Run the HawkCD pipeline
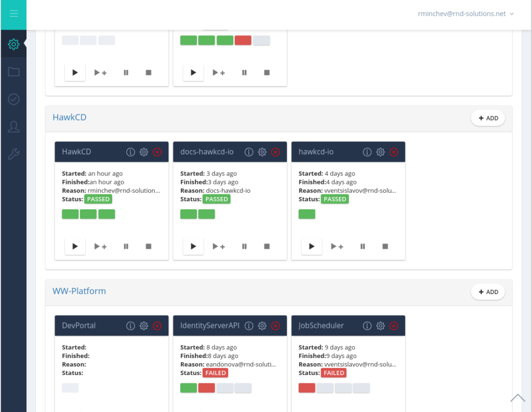Screen dimensions: 532x412 tap(75, 246)
